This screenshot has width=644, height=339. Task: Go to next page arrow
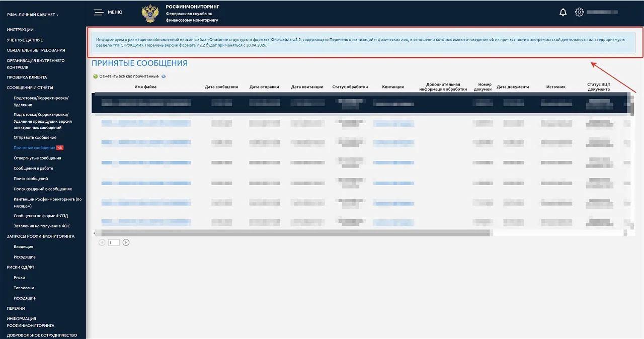click(x=126, y=242)
